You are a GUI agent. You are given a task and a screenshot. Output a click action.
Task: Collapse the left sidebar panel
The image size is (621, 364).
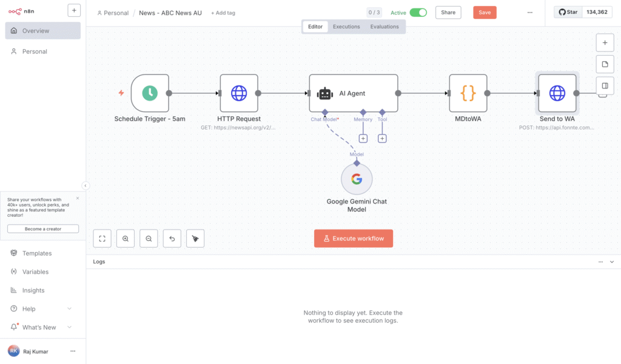[86, 185]
